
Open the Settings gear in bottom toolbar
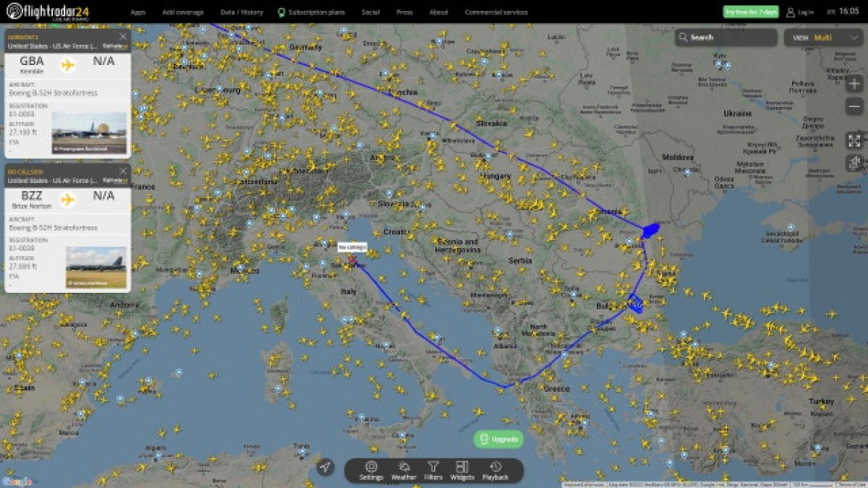[371, 469]
